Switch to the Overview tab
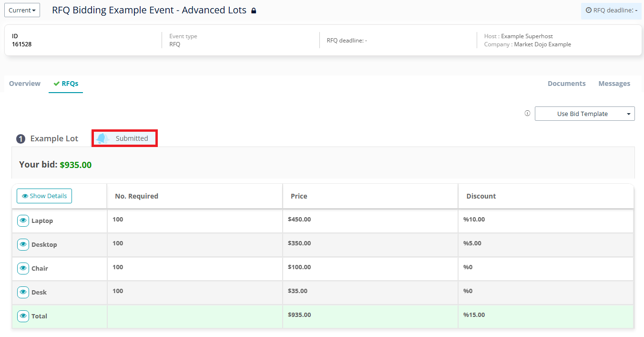The width and height of the screenshot is (644, 337). coord(25,84)
